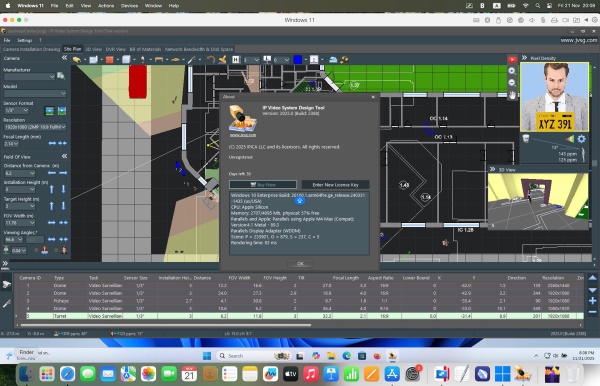Viewport: 600px width, 386px height.
Task: Open the Model dropdown
Action: coord(35,93)
